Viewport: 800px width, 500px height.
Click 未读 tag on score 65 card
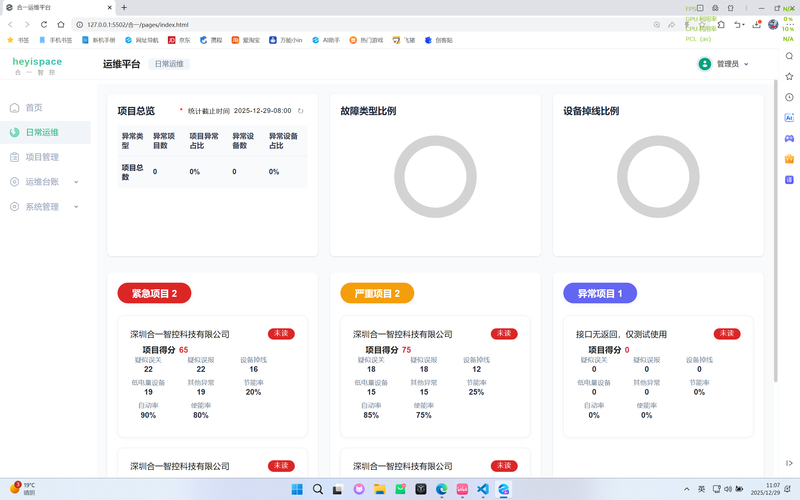281,334
